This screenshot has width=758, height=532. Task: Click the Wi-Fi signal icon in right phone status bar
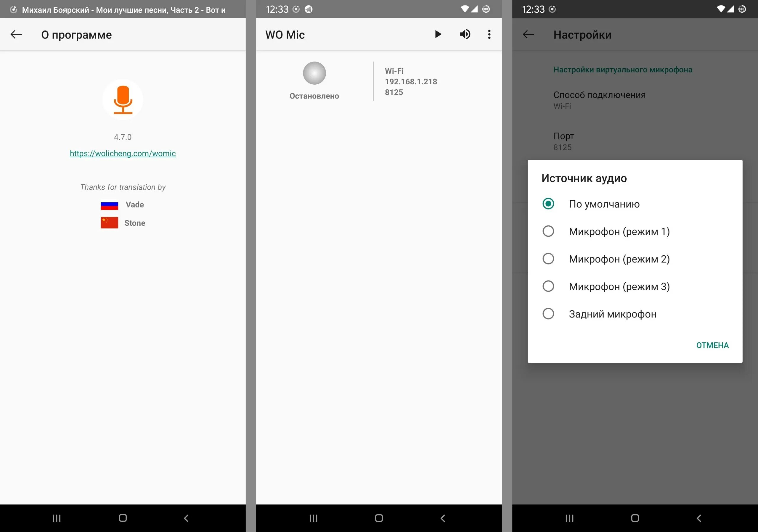[721, 9]
